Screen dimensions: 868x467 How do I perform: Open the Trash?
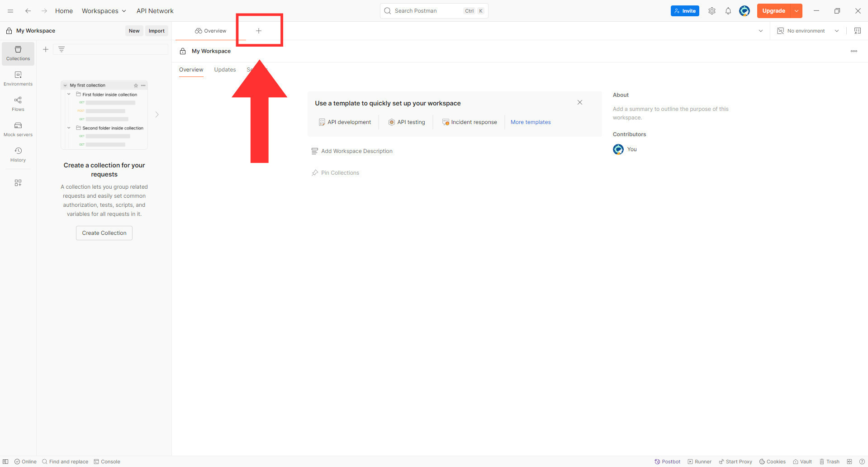point(830,462)
